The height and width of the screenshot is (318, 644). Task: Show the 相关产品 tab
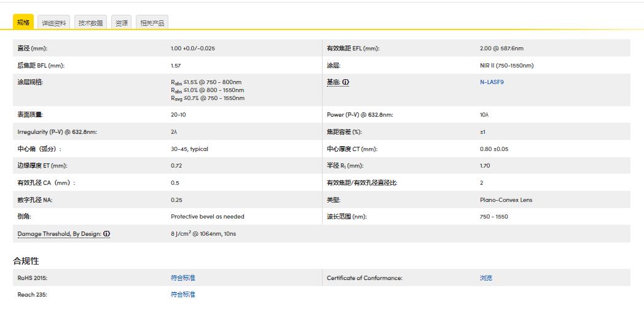pos(152,23)
